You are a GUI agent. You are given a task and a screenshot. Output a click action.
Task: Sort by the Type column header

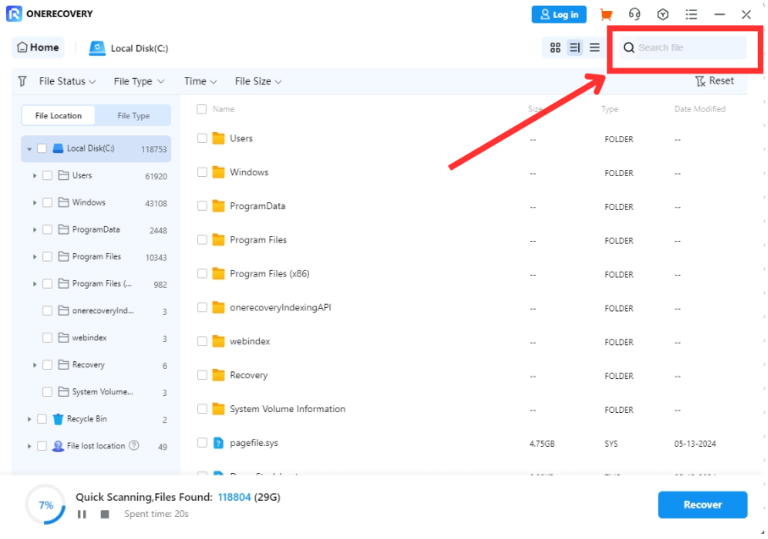610,109
